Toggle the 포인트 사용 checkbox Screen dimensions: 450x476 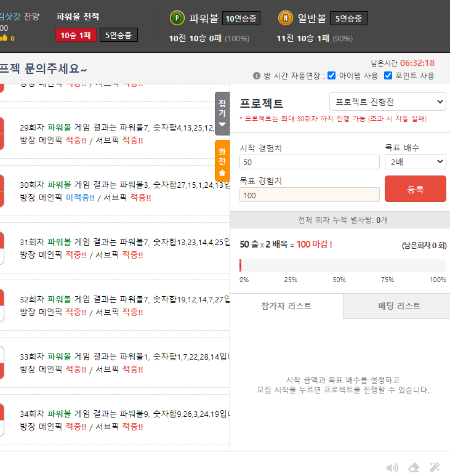[x=388, y=76]
